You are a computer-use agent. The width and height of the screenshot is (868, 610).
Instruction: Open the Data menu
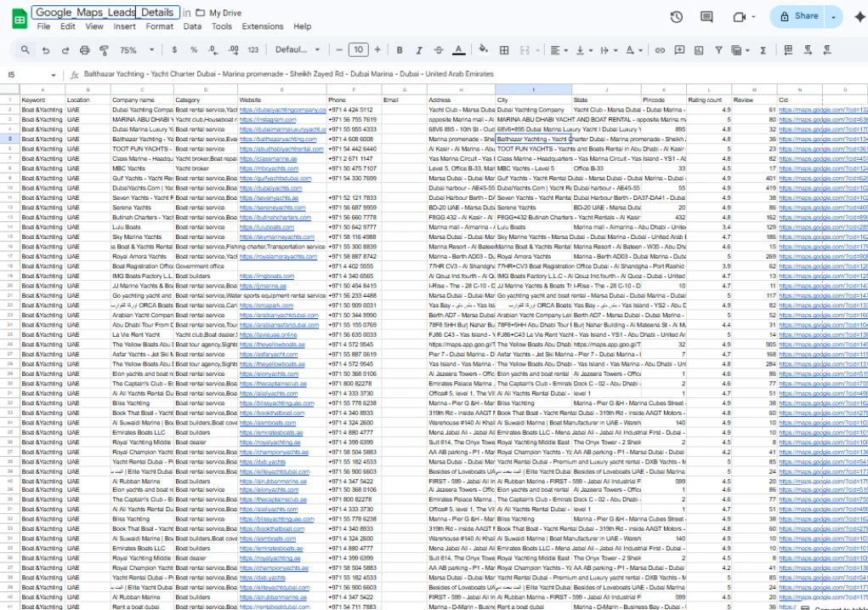tap(192, 26)
